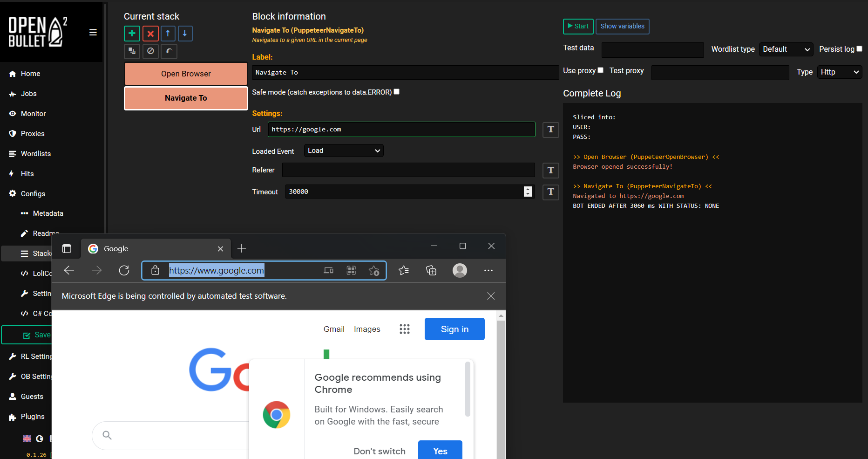Delete the selected block with the red X icon
The image size is (868, 459).
(150, 34)
